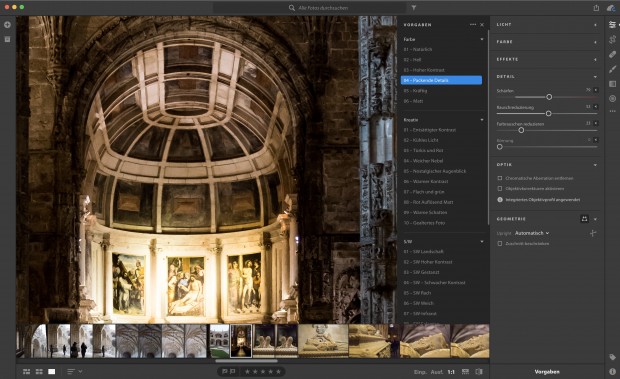The width and height of the screenshot is (620, 379).
Task: Click the share icon in top bar
Action: (596, 8)
